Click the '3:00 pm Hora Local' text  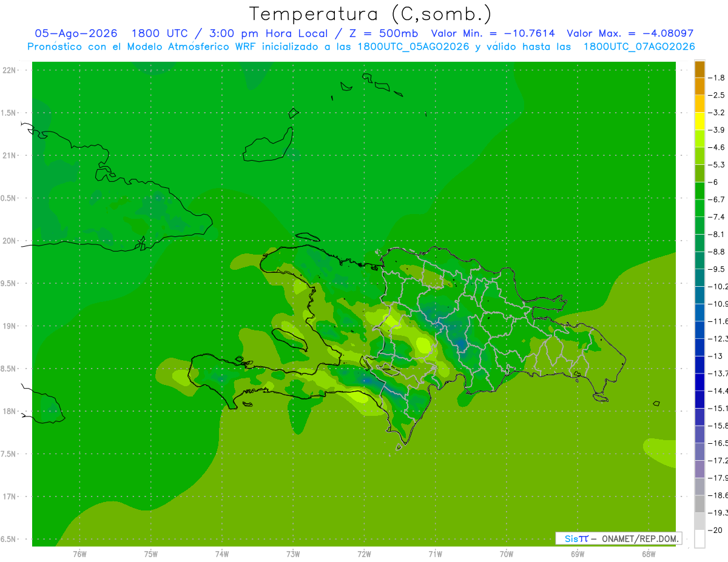268,33
